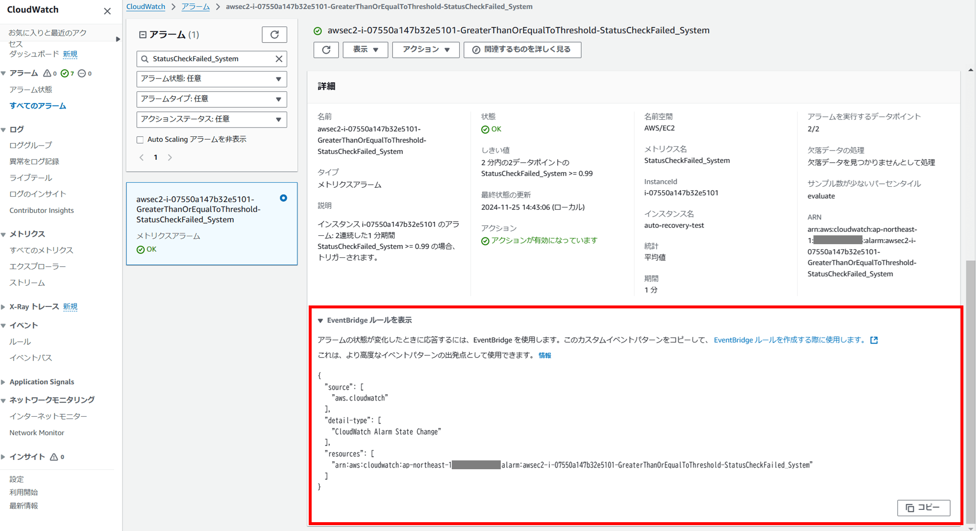
Task: Open アラーム状態 in sidebar
Action: (30, 90)
